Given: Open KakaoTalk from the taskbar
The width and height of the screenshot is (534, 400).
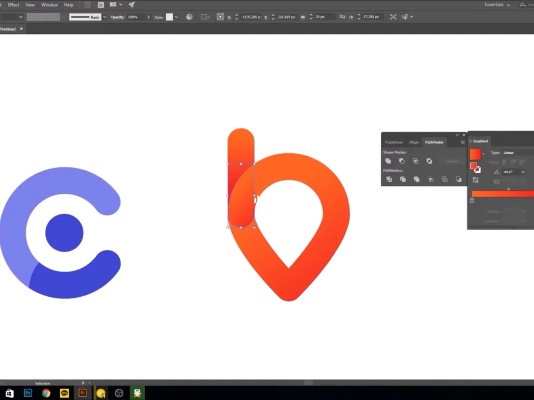Looking at the screenshot, I should tap(64, 394).
